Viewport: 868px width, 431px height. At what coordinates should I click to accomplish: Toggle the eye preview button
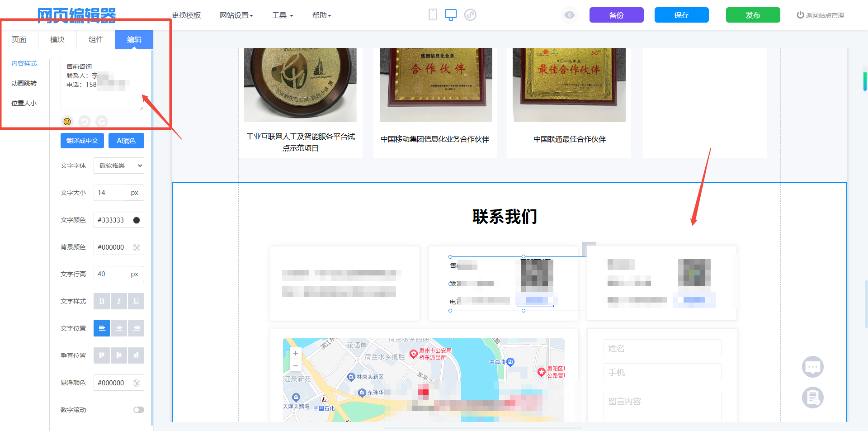click(570, 15)
